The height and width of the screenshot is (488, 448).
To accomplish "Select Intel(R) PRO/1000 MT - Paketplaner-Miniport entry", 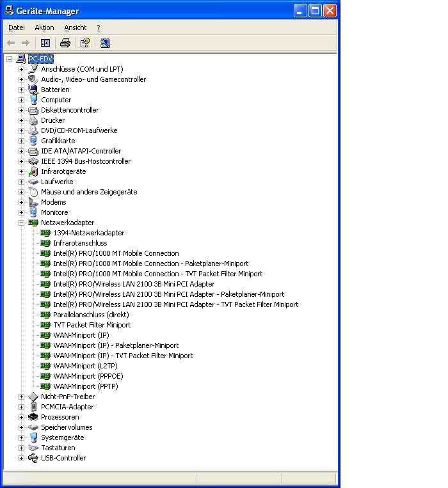I will 150,264.
